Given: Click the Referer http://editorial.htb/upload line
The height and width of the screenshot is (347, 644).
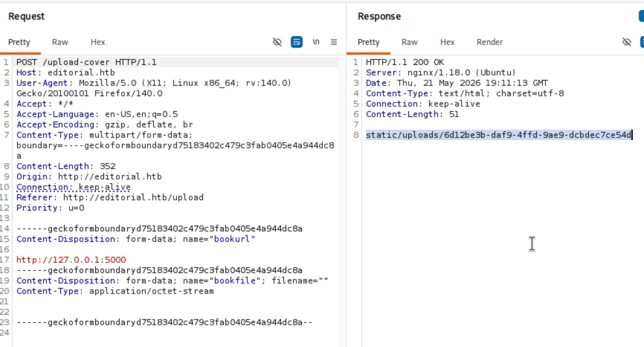Looking at the screenshot, I should 110,197.
